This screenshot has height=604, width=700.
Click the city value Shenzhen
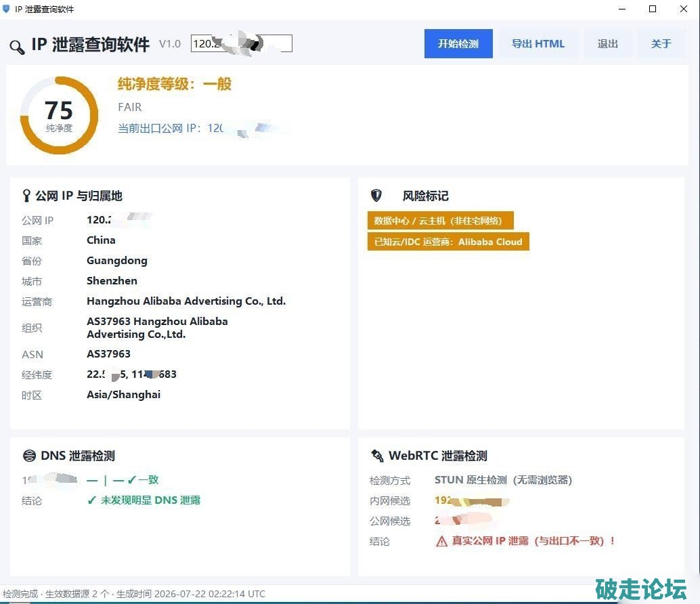click(x=112, y=281)
